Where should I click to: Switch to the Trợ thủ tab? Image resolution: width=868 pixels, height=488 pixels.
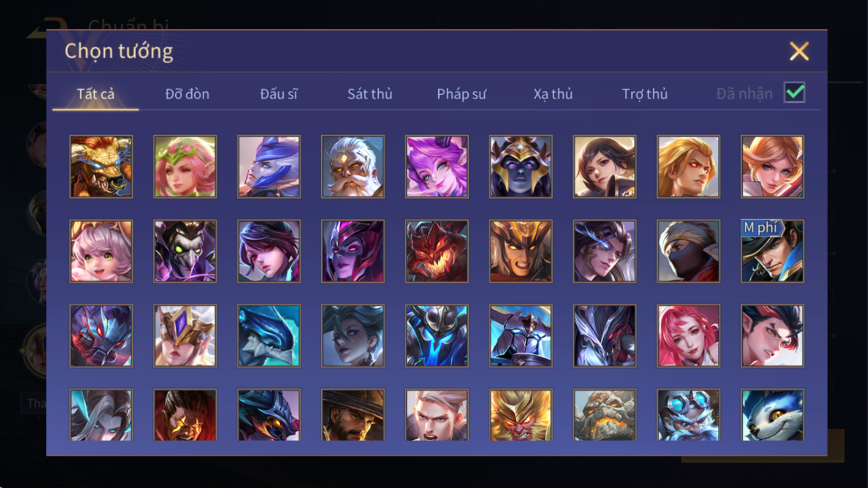(645, 94)
